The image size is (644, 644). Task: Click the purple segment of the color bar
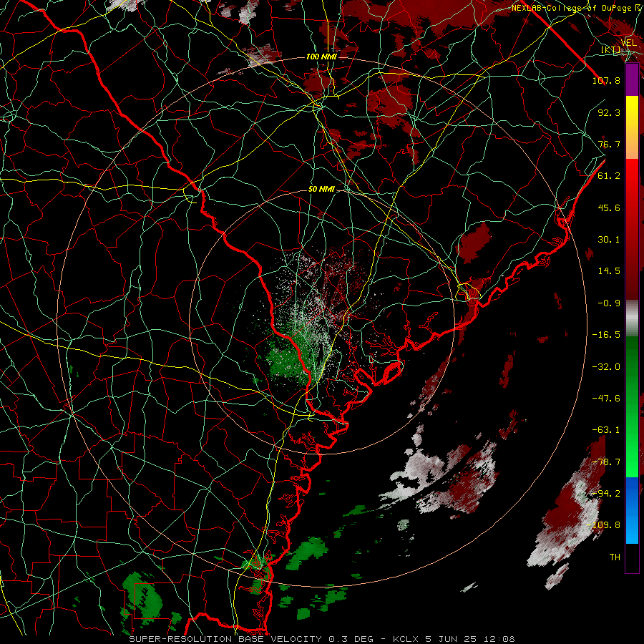(632, 79)
